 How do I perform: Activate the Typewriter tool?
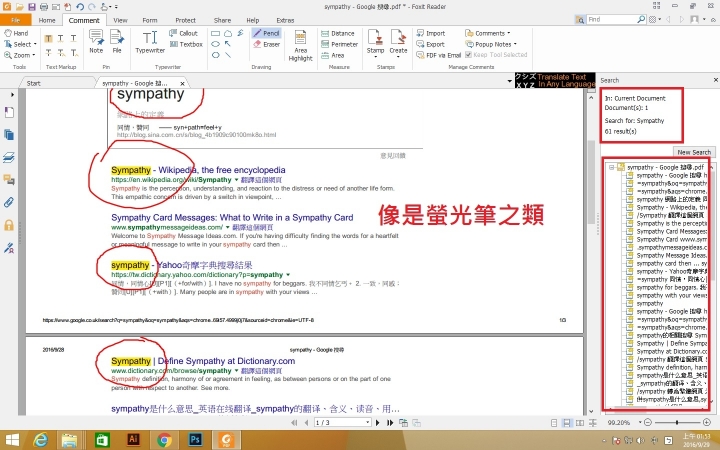pyautogui.click(x=150, y=42)
